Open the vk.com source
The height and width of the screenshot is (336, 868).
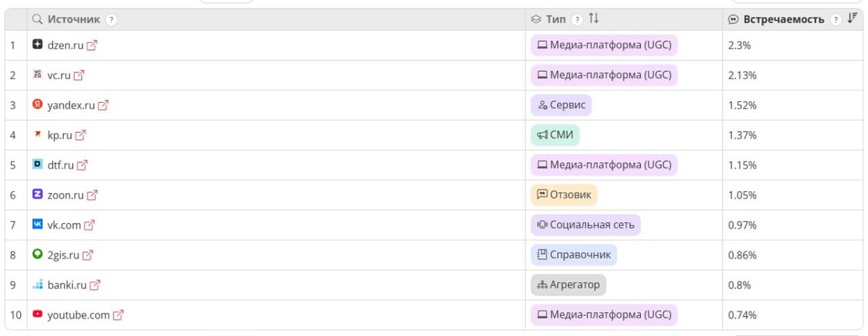[x=64, y=225]
